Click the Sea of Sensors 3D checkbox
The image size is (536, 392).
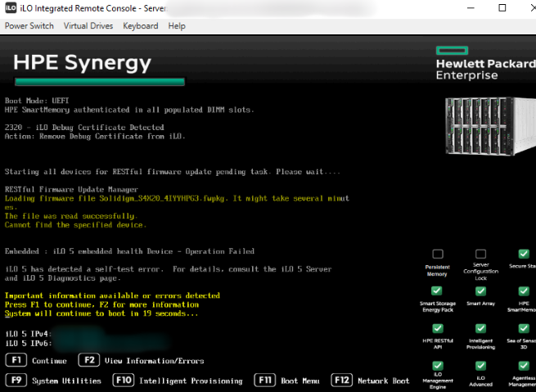[524, 328]
